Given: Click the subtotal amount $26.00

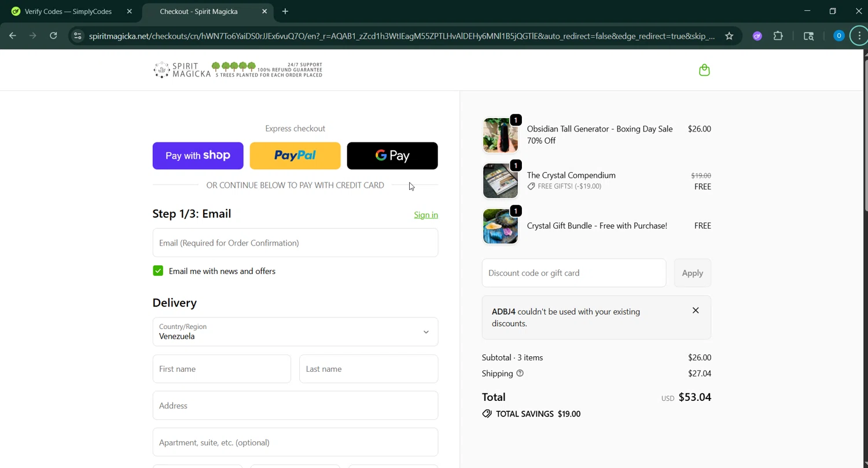Looking at the screenshot, I should point(700,357).
